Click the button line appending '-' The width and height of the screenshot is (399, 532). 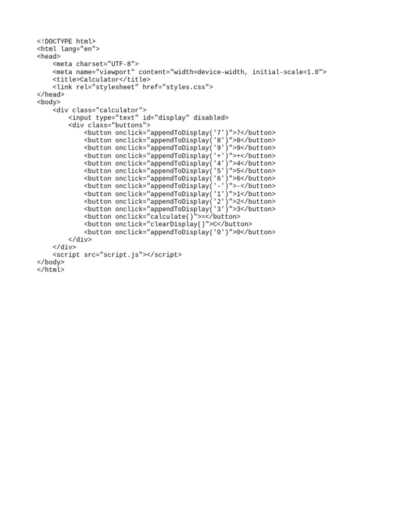click(x=180, y=185)
